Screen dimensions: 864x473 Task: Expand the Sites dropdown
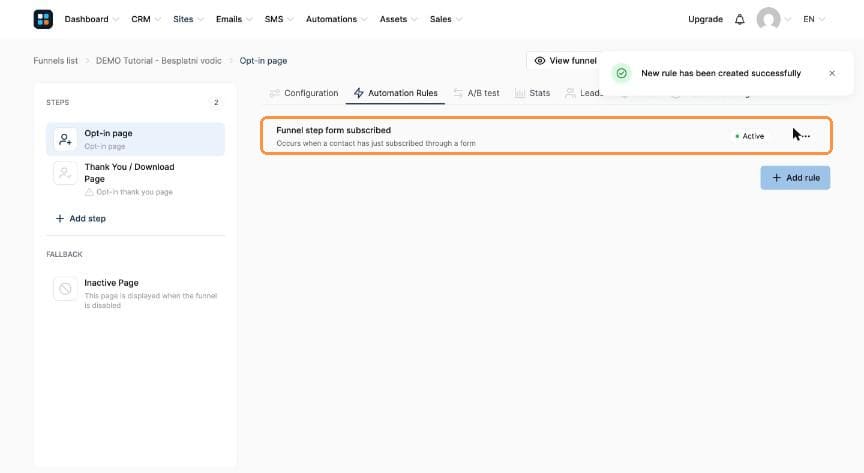tap(188, 19)
